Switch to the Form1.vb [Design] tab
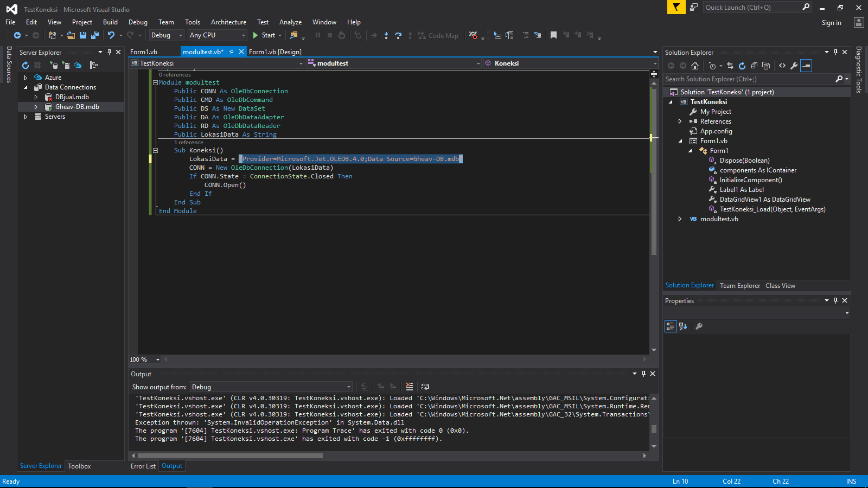The height and width of the screenshot is (488, 868). (x=275, y=52)
